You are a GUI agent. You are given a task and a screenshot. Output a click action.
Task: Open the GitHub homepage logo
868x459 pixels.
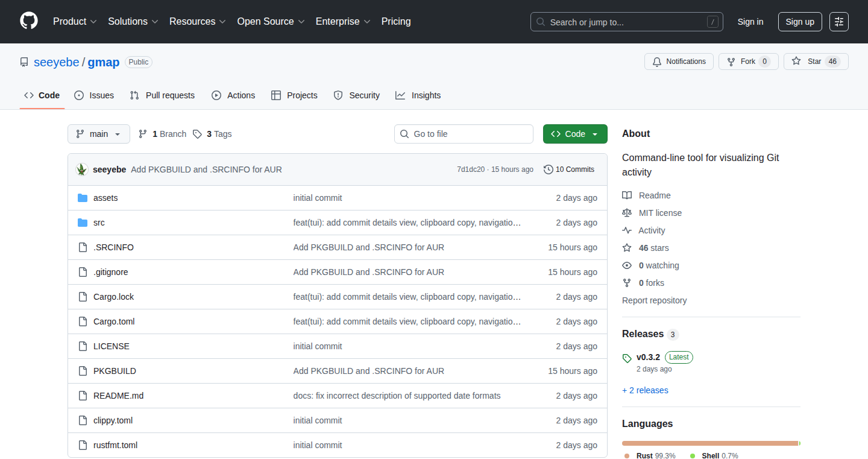29,21
